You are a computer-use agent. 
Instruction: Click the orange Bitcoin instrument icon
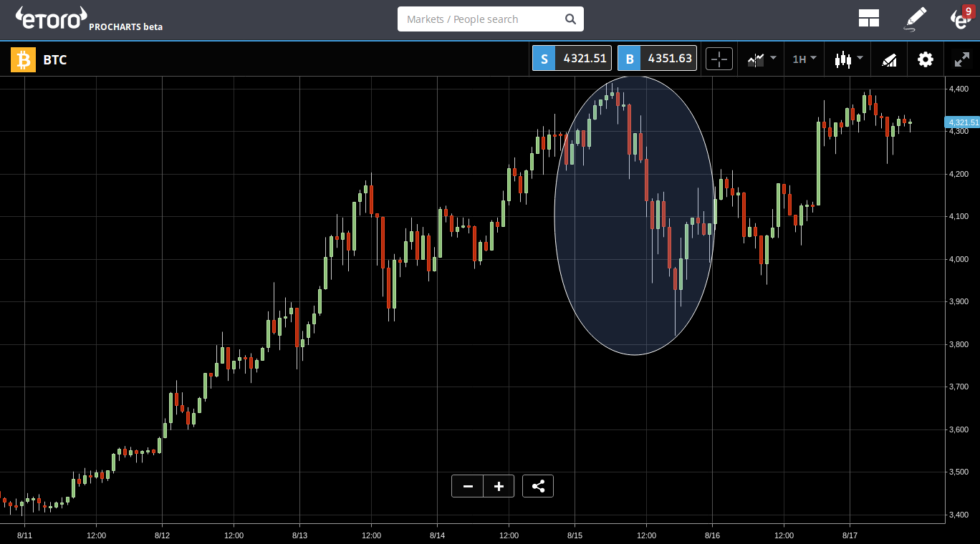tap(23, 59)
